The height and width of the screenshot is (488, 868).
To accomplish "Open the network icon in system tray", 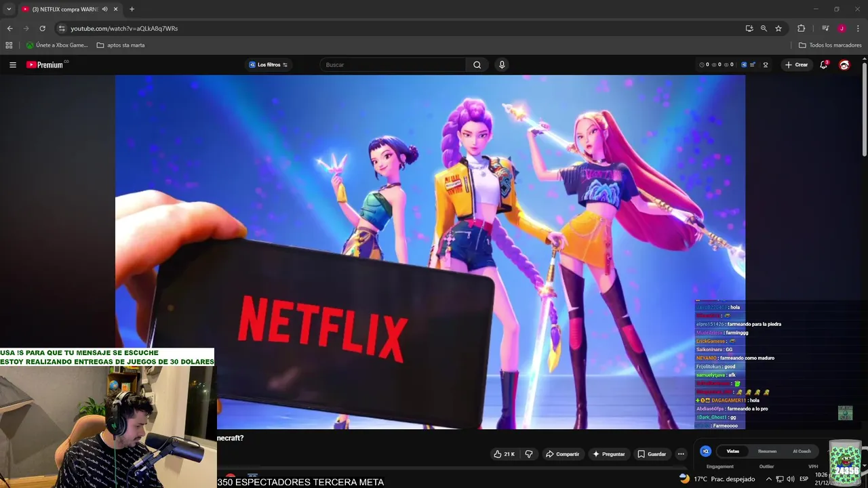I will [780, 479].
